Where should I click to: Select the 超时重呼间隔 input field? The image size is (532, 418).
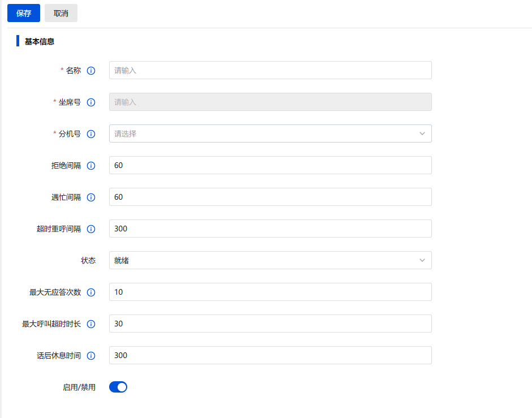[x=270, y=229]
